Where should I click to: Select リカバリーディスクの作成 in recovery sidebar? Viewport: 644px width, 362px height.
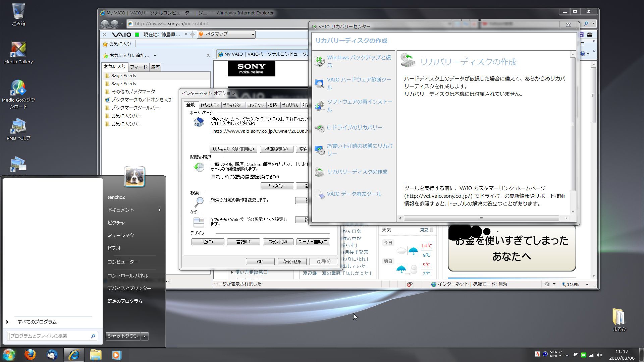357,172
